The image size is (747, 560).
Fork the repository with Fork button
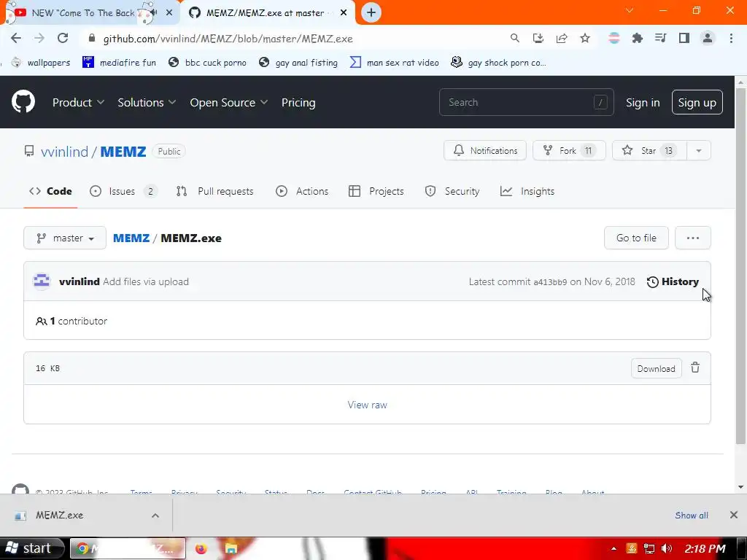click(569, 150)
